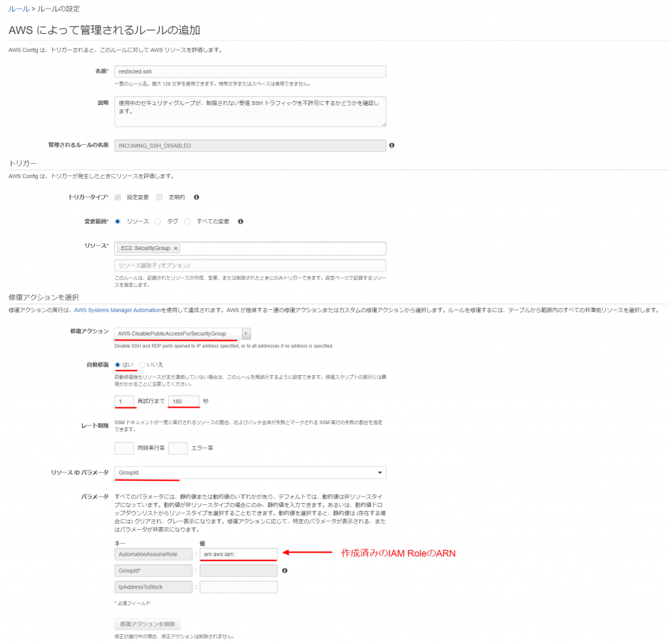Open remediation action dropdown arrow
Viewport: 668px width, 644px height.
pyautogui.click(x=246, y=333)
